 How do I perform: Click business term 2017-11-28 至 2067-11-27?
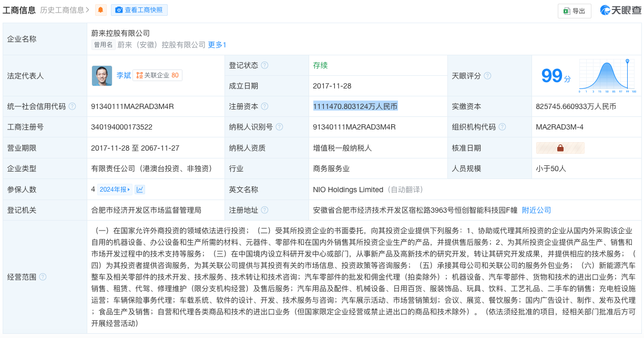tap(136, 148)
